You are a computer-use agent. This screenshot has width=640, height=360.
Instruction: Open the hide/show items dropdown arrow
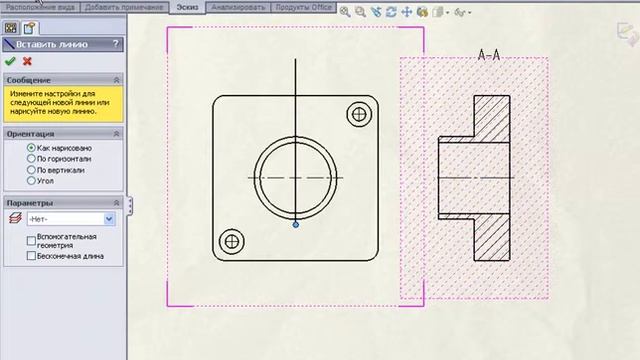coord(470,13)
